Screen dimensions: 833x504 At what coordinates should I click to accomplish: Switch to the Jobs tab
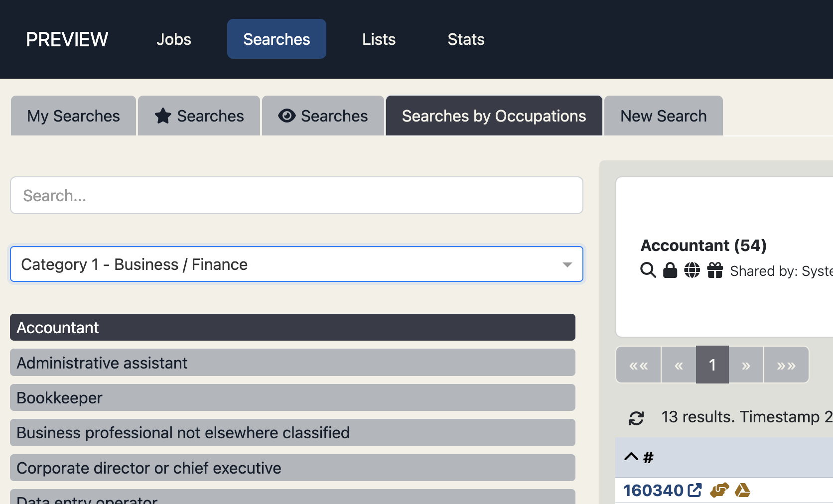point(173,39)
